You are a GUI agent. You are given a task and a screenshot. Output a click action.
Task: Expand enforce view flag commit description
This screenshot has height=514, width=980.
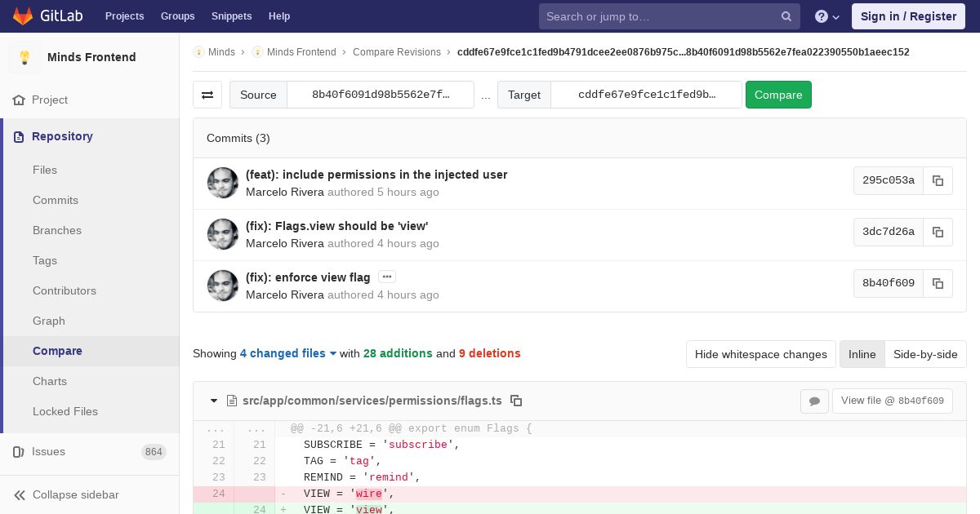point(387,277)
